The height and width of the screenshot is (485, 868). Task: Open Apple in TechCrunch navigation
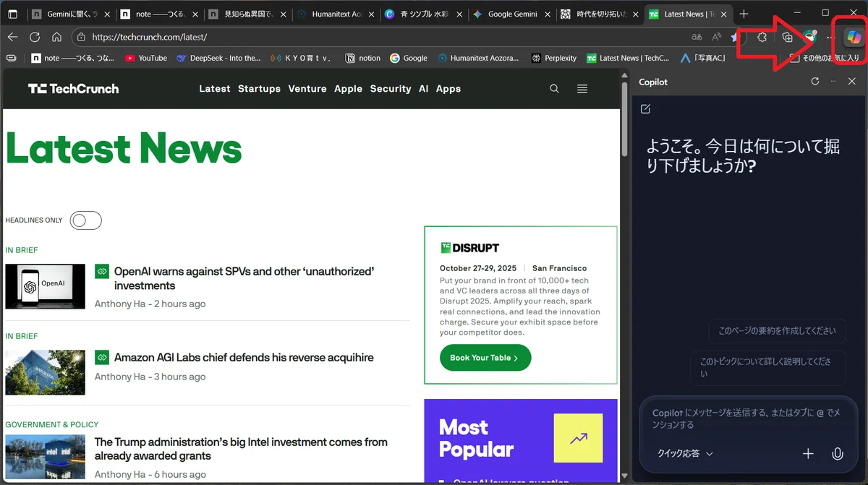pyautogui.click(x=348, y=89)
